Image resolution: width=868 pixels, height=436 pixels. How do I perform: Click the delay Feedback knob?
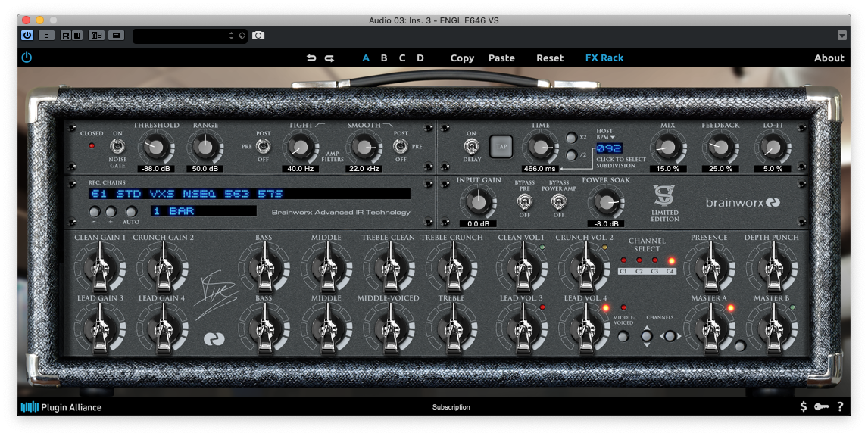[x=720, y=147]
